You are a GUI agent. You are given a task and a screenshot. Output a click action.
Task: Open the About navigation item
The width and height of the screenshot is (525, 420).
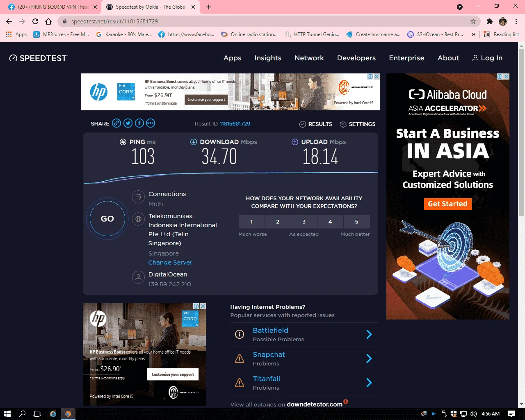(x=448, y=58)
